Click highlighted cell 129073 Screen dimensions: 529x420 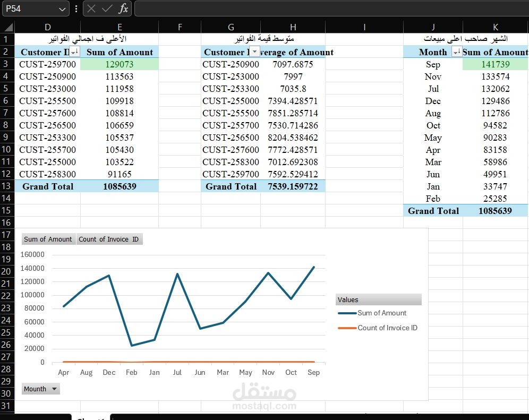pos(120,64)
